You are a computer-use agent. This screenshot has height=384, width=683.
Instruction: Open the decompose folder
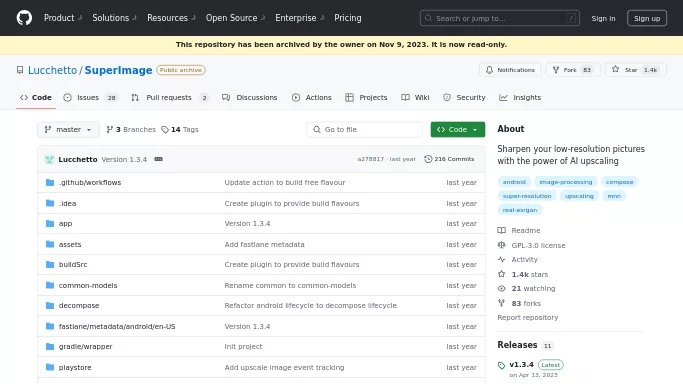(x=79, y=305)
